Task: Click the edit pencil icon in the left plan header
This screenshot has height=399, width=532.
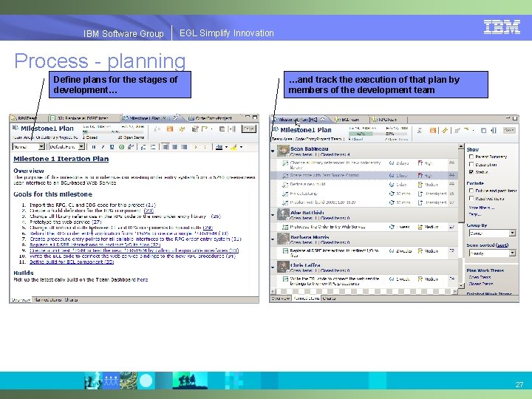Action: coord(195,129)
